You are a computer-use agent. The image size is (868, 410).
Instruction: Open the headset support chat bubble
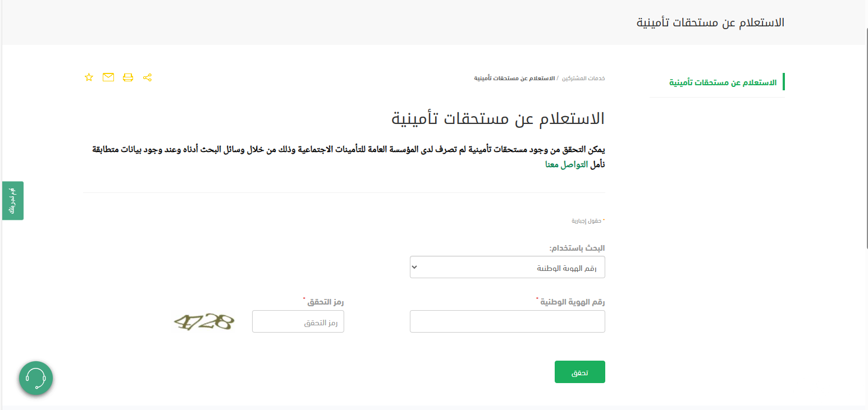coord(36,379)
